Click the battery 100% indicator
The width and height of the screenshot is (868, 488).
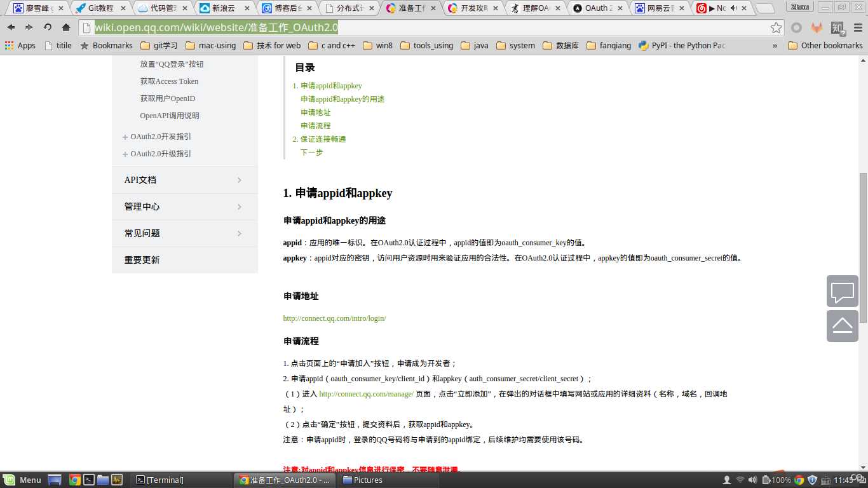tap(776, 480)
